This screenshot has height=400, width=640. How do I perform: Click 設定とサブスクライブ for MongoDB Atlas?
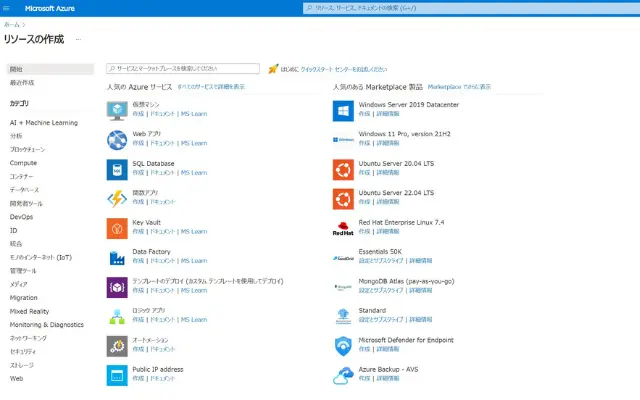(x=381, y=290)
